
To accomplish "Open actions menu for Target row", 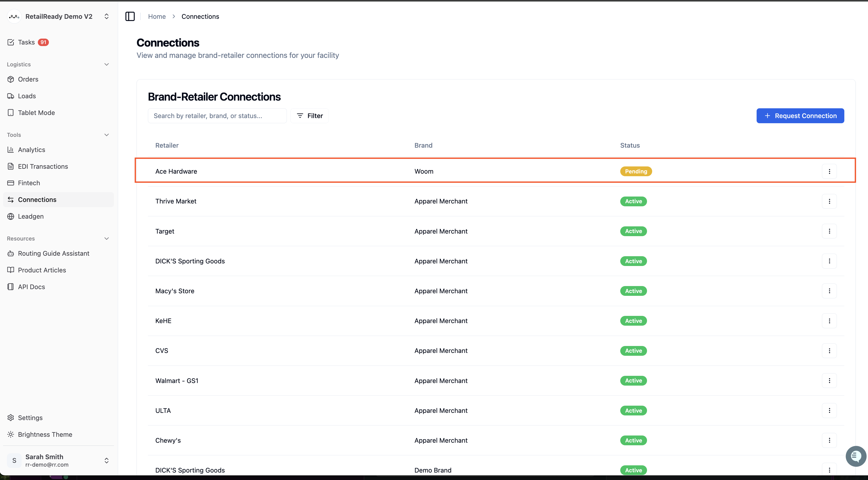I will pyautogui.click(x=829, y=231).
